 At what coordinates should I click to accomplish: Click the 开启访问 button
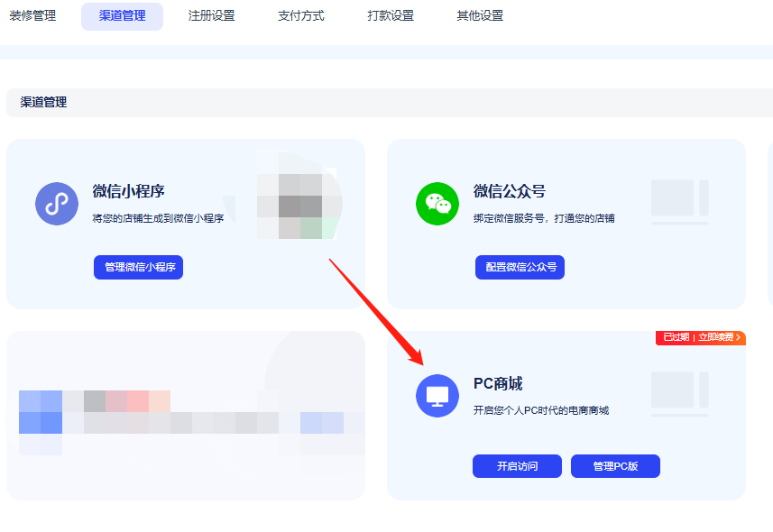[x=517, y=466]
